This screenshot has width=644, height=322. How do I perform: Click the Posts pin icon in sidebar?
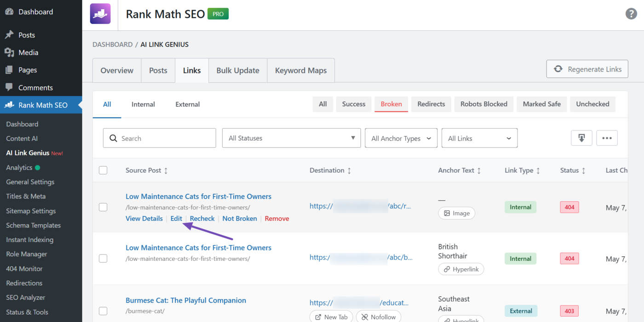(9, 35)
